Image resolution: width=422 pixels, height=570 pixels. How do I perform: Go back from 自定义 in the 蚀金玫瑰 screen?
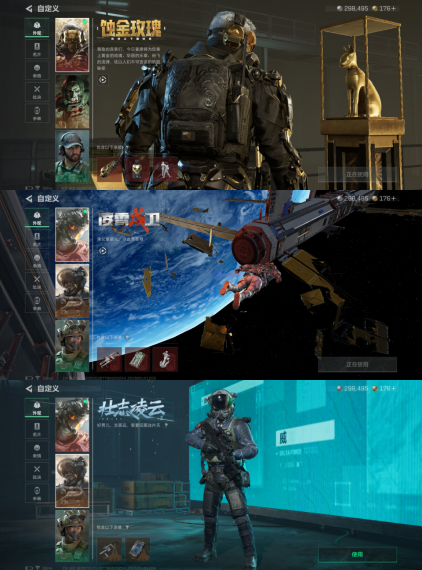tap(29, 8)
